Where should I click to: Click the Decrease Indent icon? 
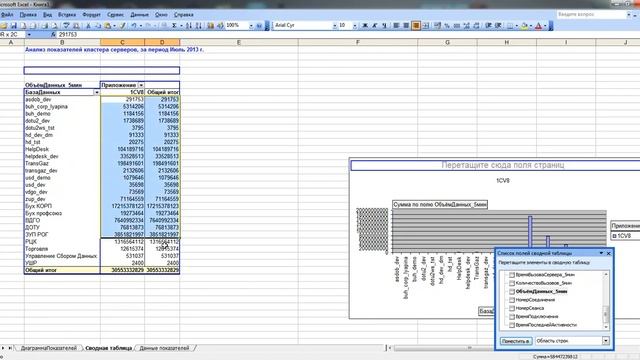pyautogui.click(x=488, y=26)
